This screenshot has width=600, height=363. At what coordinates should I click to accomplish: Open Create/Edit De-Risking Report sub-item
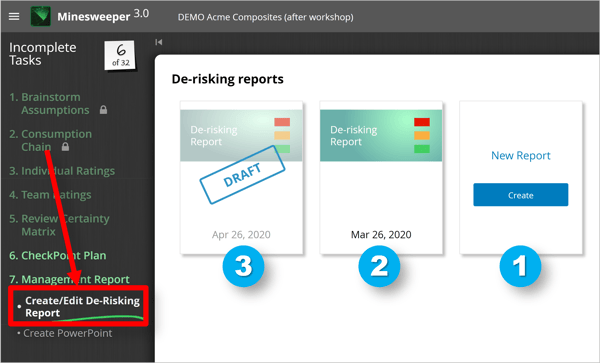click(x=78, y=306)
